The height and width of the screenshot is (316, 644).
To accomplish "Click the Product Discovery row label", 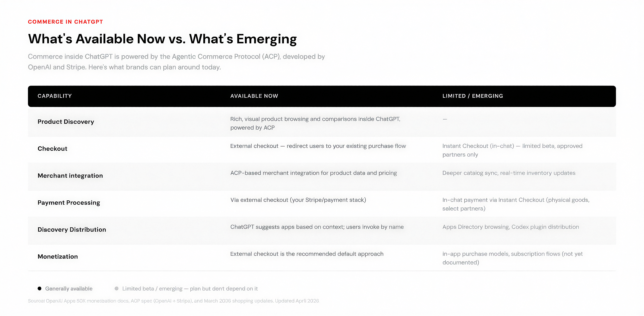I will click(66, 122).
